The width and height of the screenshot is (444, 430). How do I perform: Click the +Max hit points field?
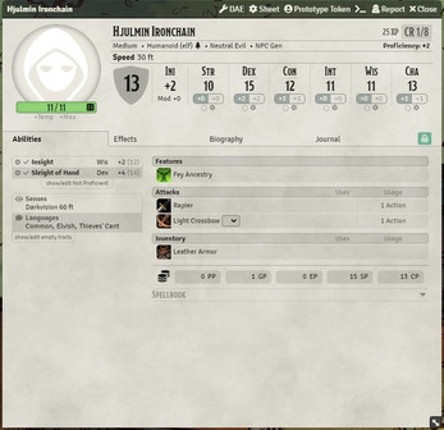[x=68, y=117]
